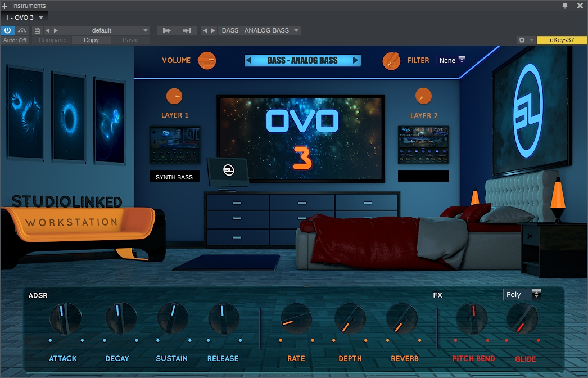Click the yellow eKeys37 controller label
This screenshot has width=588, height=378.
point(562,40)
